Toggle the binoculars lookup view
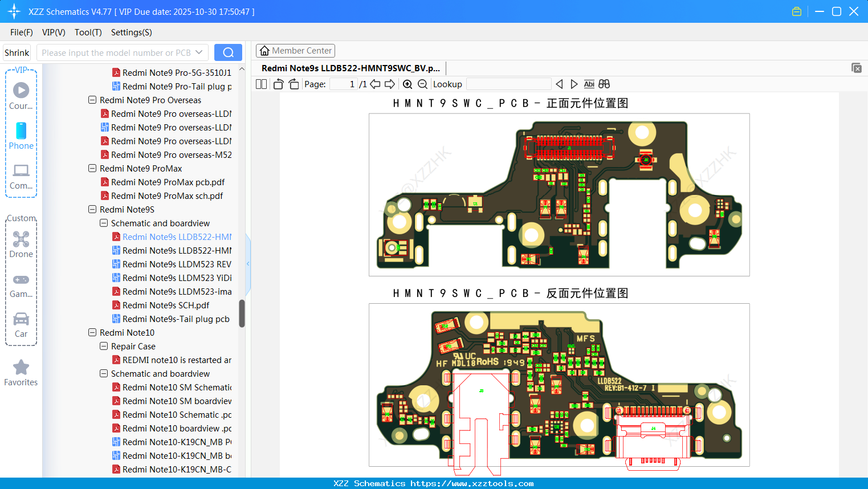The width and height of the screenshot is (868, 489). pyautogui.click(x=604, y=84)
